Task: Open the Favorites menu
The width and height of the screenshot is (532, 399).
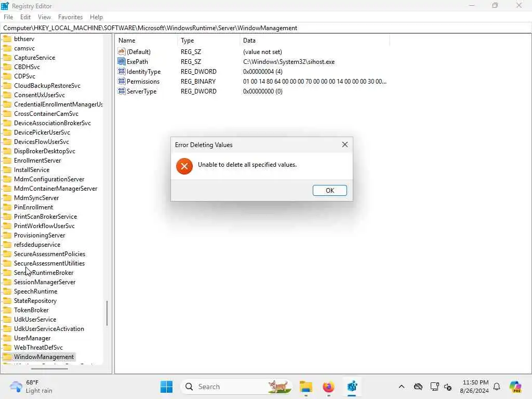Action: coord(70,17)
